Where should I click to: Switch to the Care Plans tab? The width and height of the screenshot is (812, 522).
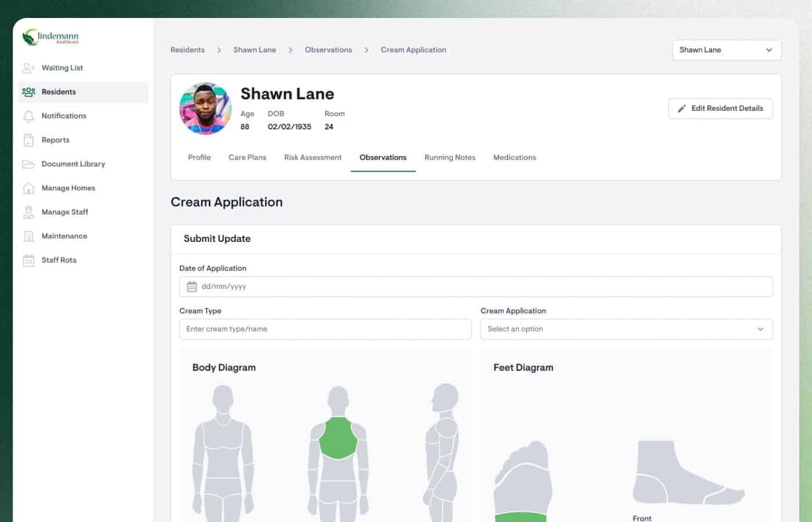(x=247, y=157)
